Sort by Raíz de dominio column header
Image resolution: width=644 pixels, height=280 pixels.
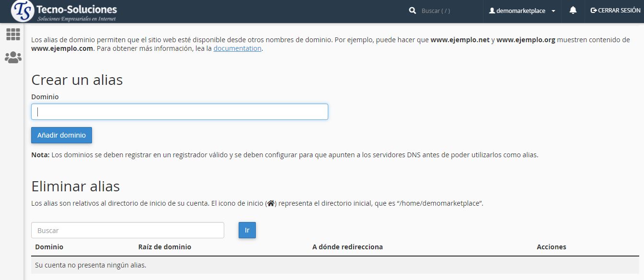[x=165, y=247]
